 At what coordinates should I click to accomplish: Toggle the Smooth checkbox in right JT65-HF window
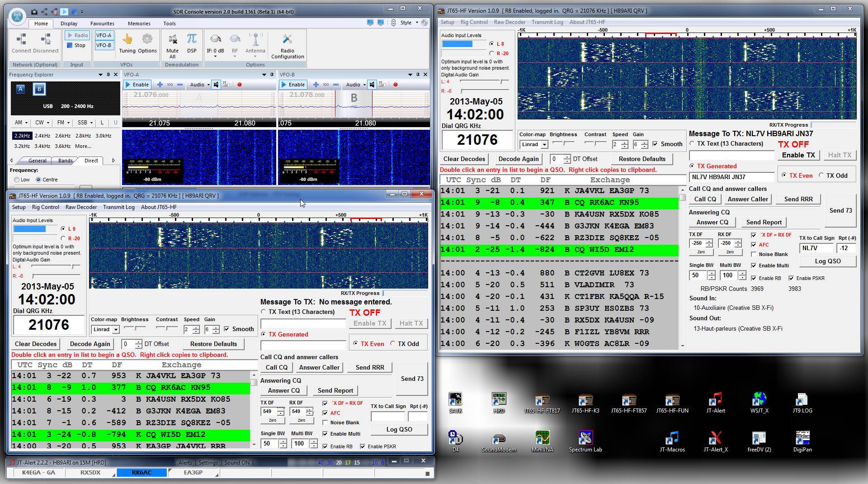tap(655, 144)
